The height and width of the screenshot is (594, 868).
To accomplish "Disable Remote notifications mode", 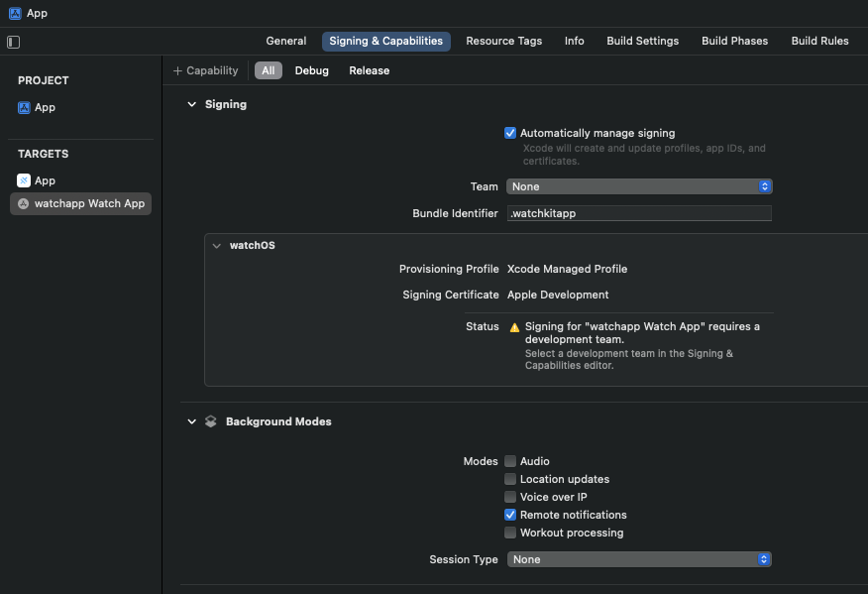I will click(510, 515).
